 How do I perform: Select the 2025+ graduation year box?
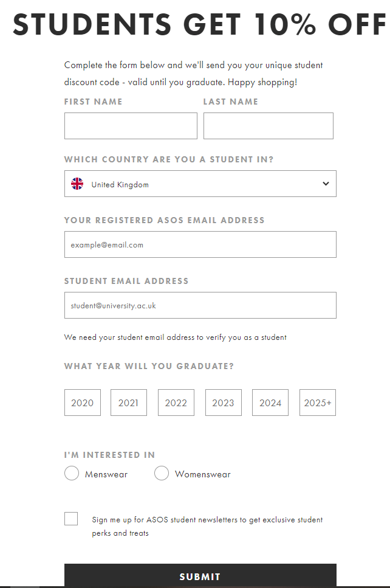(318, 403)
